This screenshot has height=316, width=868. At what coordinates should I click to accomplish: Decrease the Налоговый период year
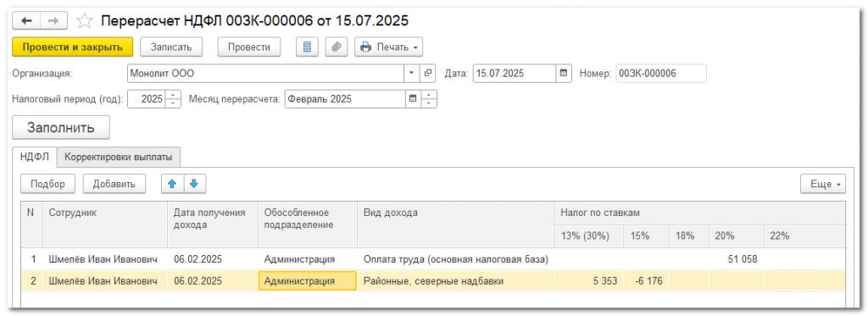coord(173,103)
